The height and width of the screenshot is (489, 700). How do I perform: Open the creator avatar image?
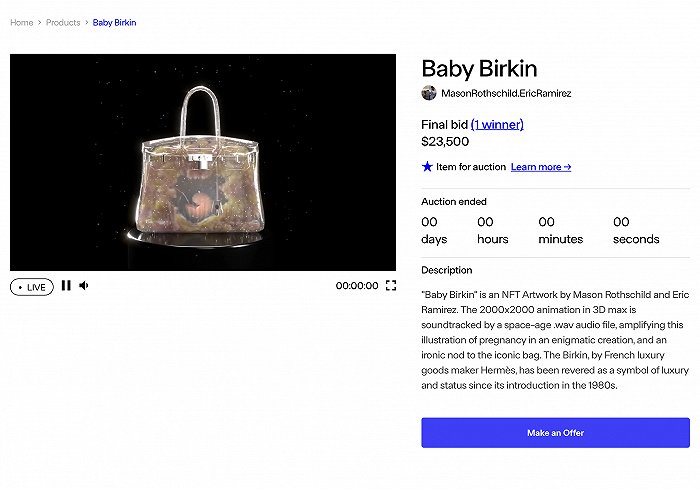point(429,93)
